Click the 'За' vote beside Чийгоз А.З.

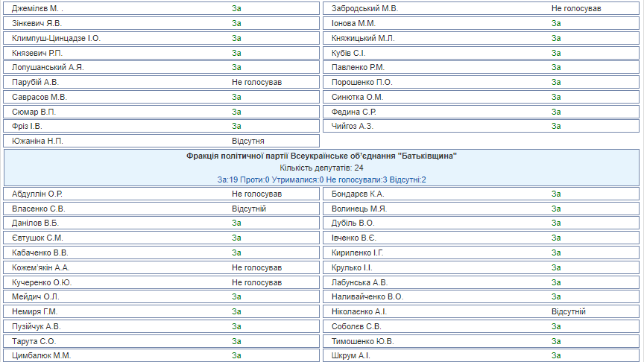click(555, 126)
